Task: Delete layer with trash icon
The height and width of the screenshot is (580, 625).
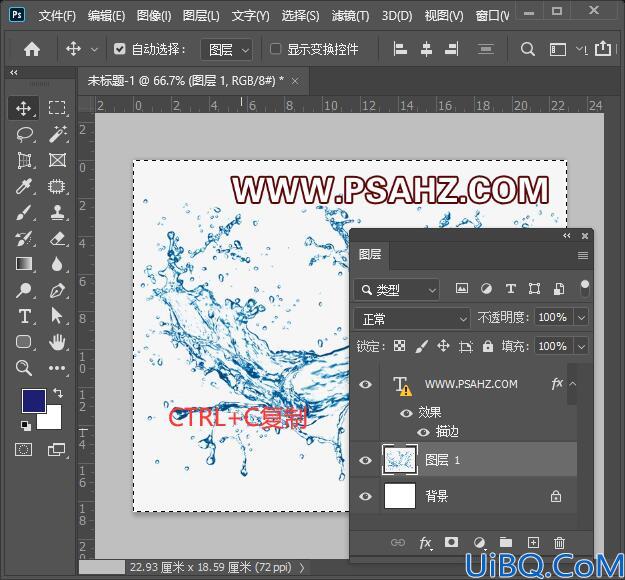Action: [559, 543]
